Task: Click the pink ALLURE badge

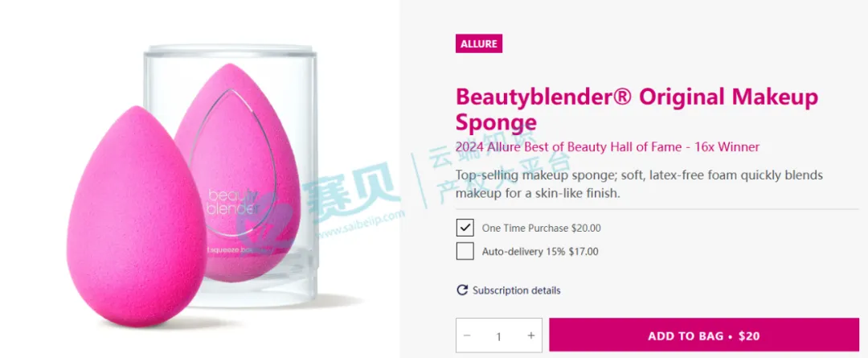Action: pyautogui.click(x=479, y=43)
